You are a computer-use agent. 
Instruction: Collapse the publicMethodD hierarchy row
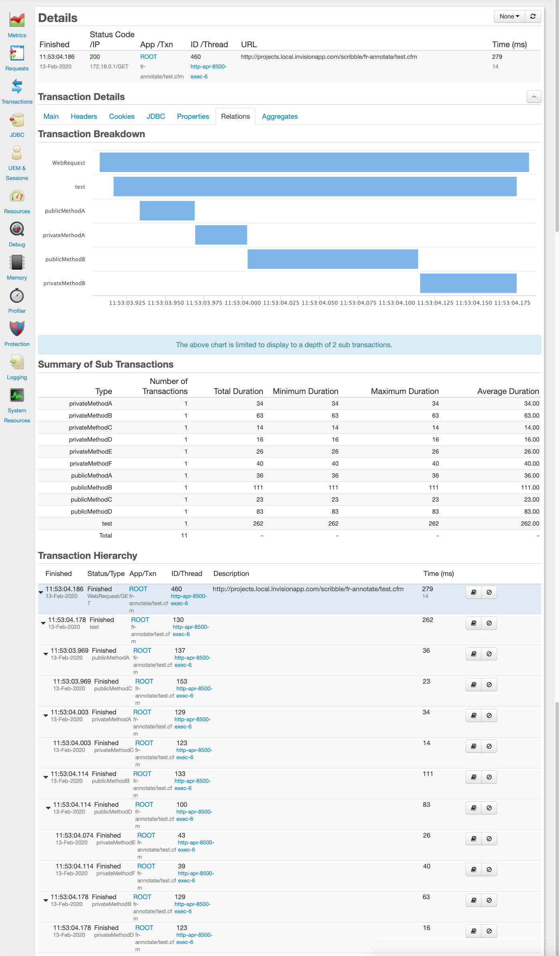48,808
